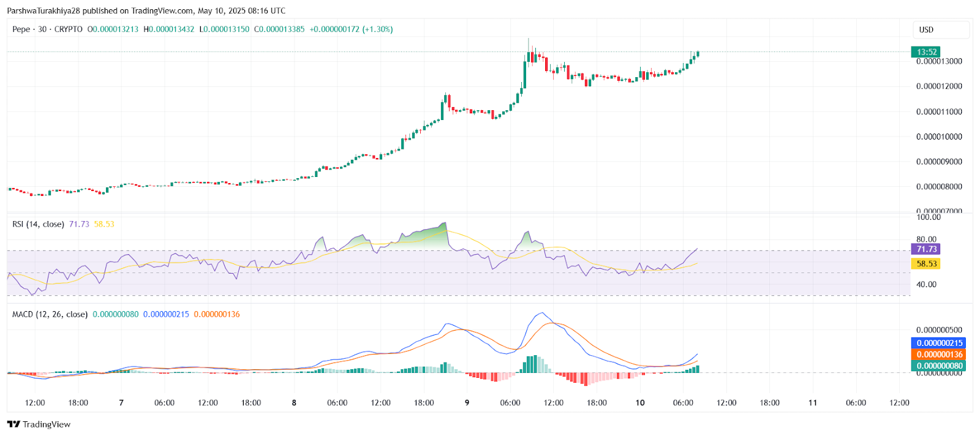Image resolution: width=980 pixels, height=436 pixels.
Task: Select the MACD (12, 26, close) legend
Action: [x=50, y=314]
